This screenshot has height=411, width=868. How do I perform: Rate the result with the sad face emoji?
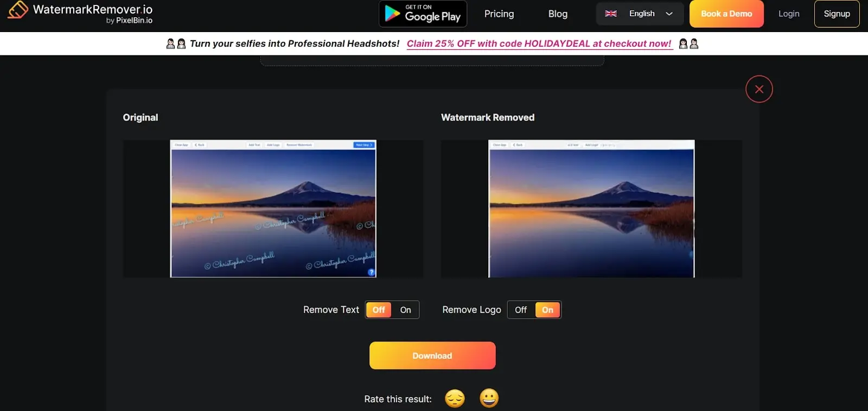point(455,399)
